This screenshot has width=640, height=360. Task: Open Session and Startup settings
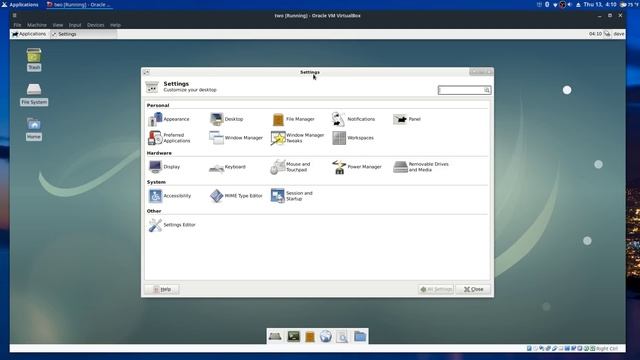292,196
